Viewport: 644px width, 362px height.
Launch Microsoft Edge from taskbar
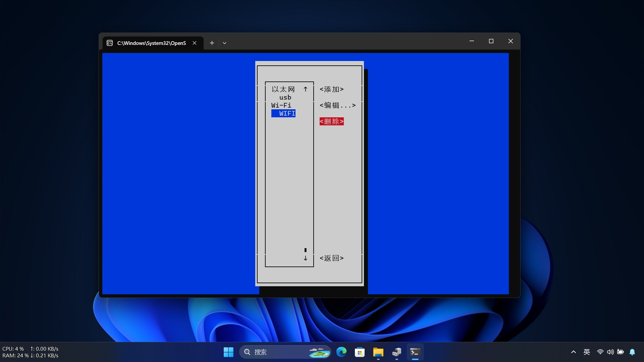pyautogui.click(x=341, y=352)
